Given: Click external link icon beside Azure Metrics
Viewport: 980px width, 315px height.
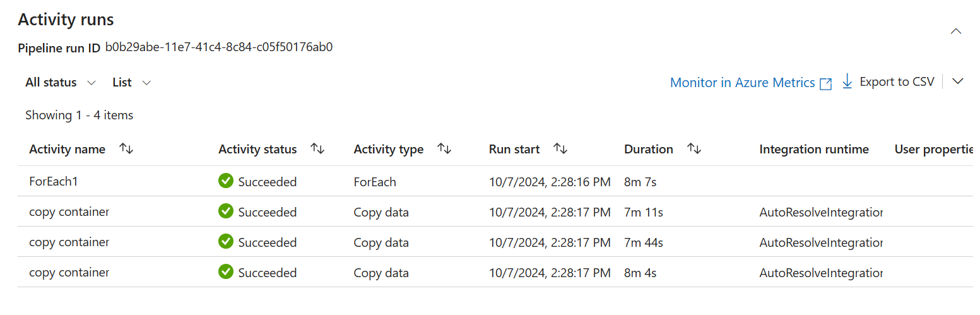Looking at the screenshot, I should click(x=825, y=83).
